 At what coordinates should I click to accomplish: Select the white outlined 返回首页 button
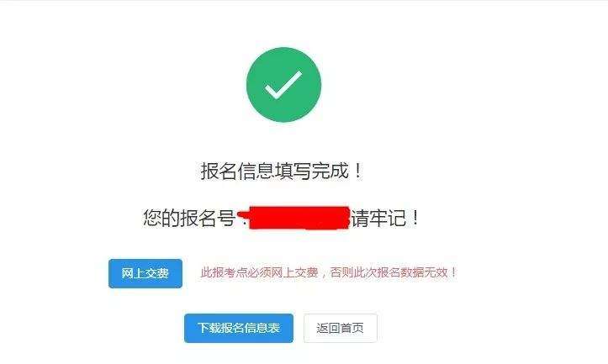tap(340, 328)
